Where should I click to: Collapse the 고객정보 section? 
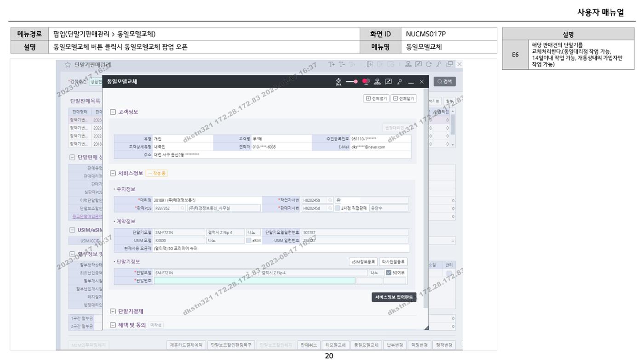113,112
